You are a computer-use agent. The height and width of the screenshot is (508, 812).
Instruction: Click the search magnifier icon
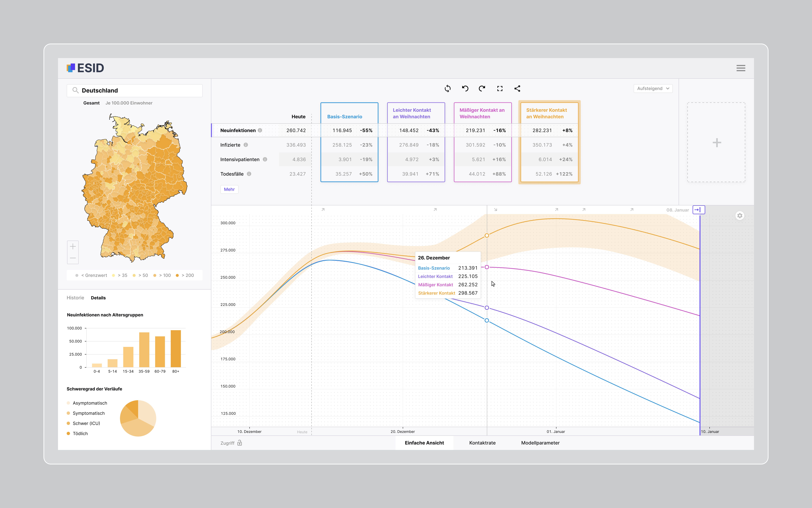pos(76,90)
